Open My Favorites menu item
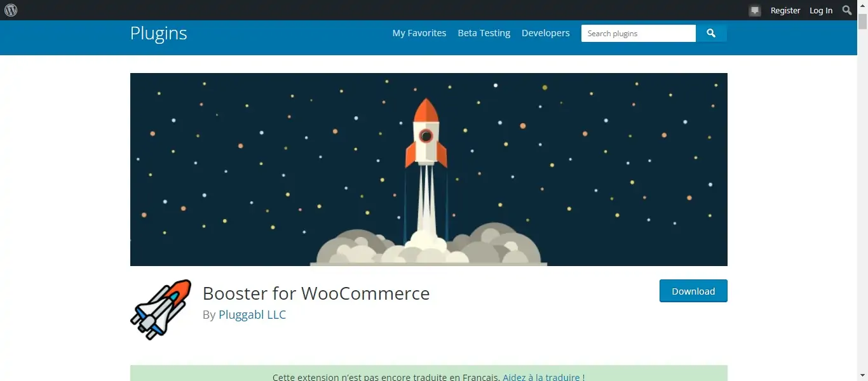 click(419, 33)
